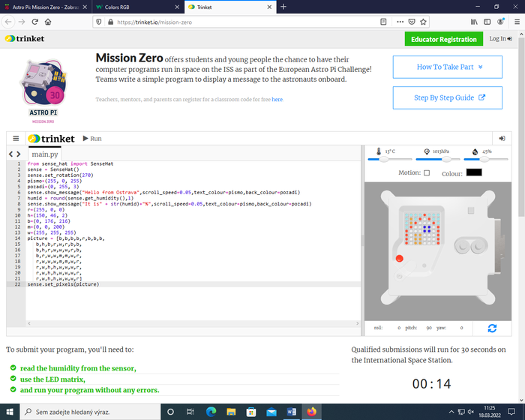The height and width of the screenshot is (420, 525).
Task: Click the Educator Registration button
Action: click(443, 39)
